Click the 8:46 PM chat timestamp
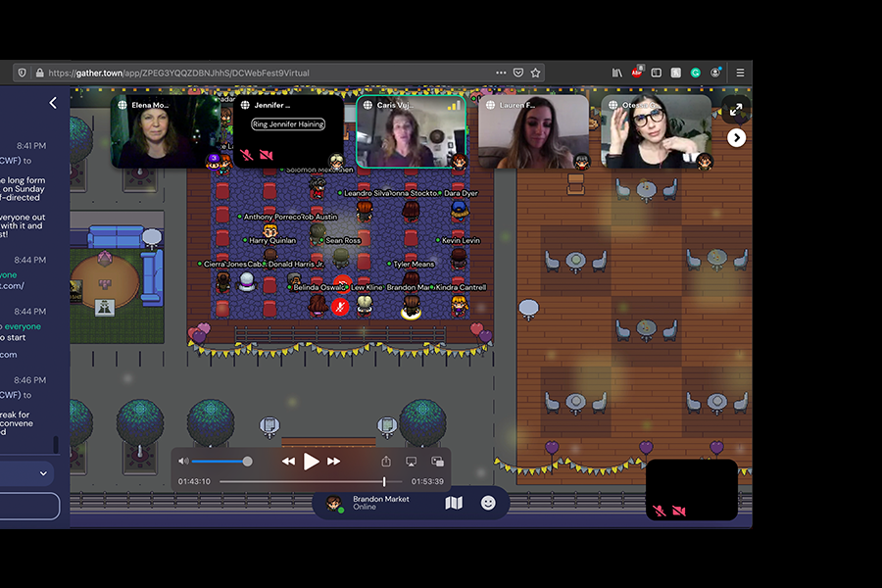Screen dimensions: 882x588 (29, 380)
